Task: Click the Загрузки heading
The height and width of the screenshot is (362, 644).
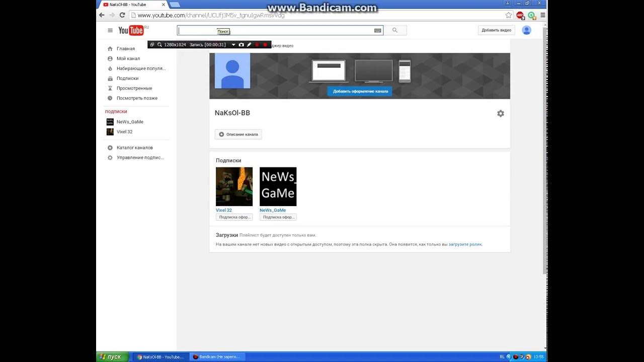Action: click(226, 235)
